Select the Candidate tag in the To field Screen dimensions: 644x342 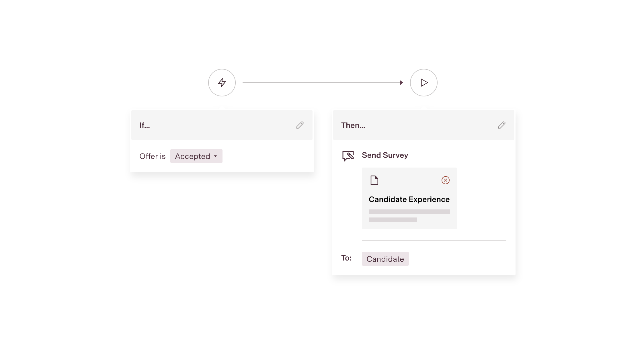pyautogui.click(x=385, y=259)
